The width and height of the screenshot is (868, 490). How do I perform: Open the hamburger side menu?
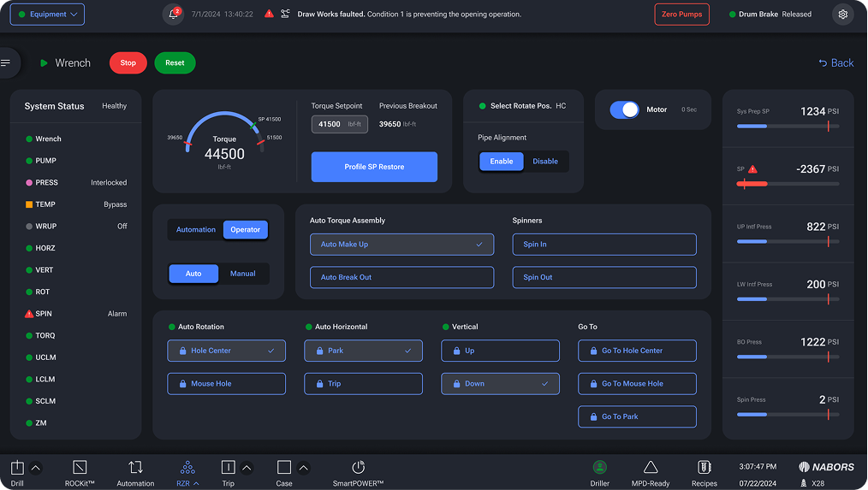point(5,63)
